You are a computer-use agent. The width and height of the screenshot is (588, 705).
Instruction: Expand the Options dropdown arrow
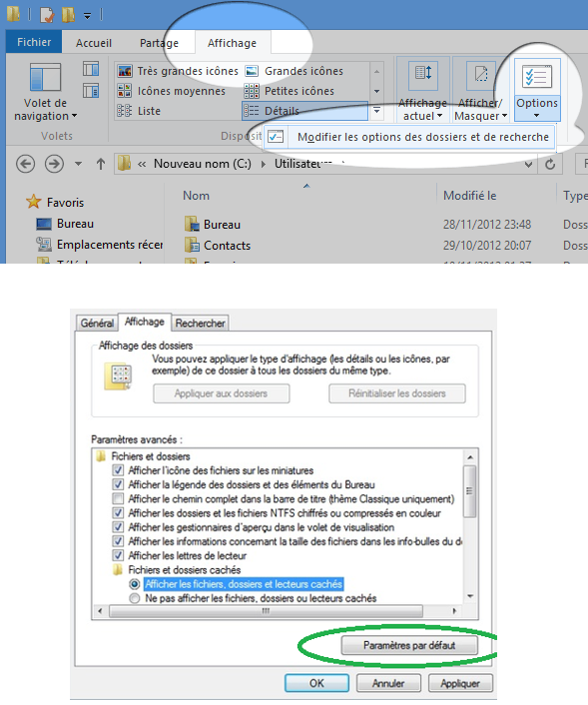[537, 116]
